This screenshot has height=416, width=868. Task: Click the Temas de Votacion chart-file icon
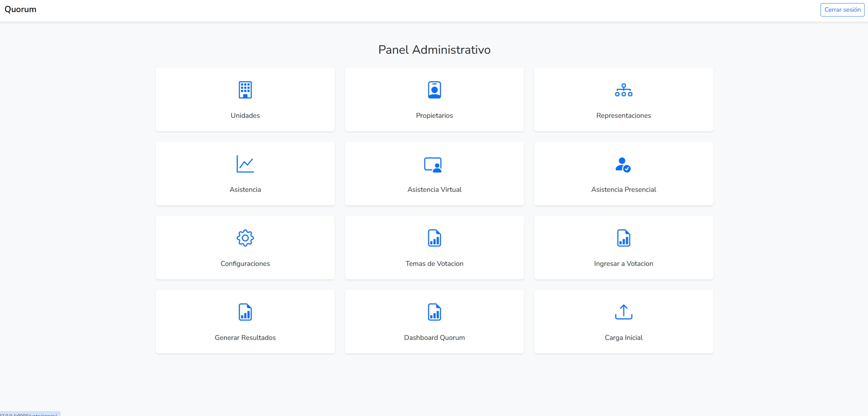click(x=434, y=238)
